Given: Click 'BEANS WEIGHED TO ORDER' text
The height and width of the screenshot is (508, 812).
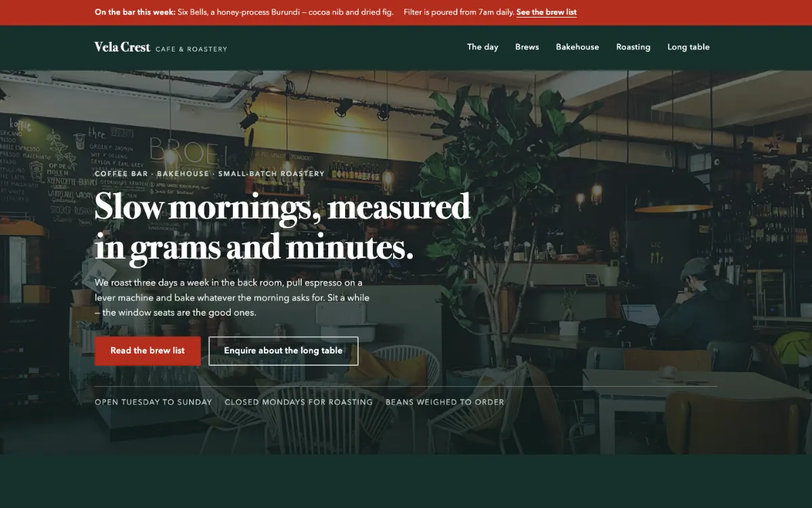Looking at the screenshot, I should pos(445,402).
